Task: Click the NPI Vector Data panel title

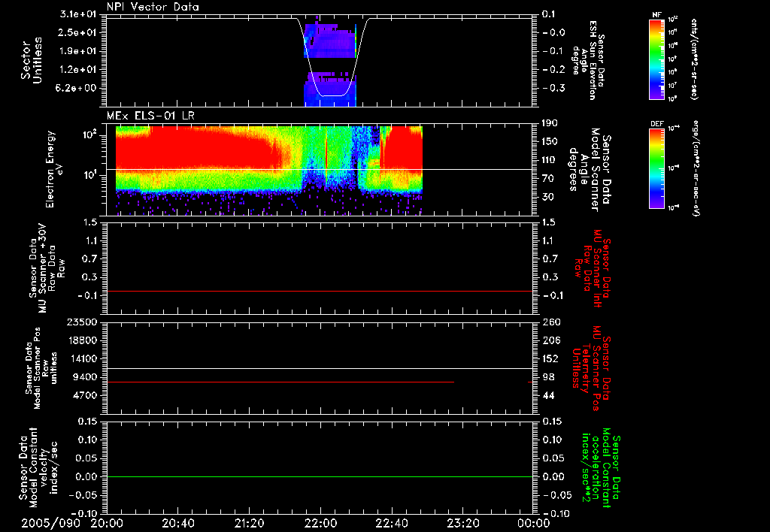Action: pos(153,7)
